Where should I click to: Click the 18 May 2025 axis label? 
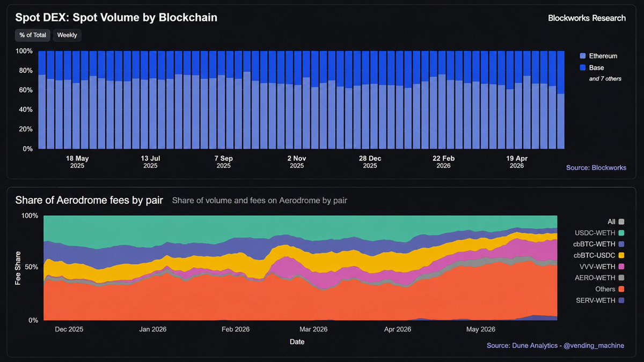tap(77, 162)
